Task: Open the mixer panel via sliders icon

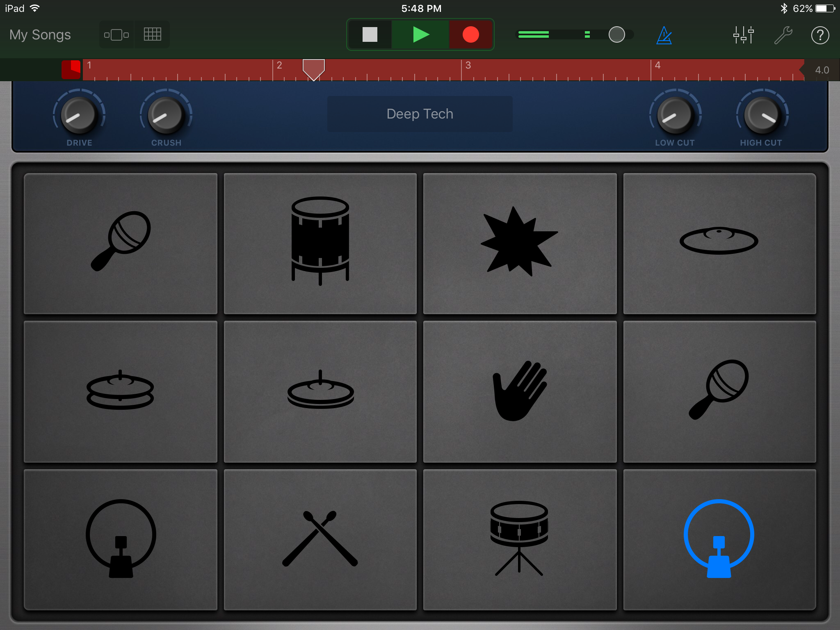Action: [x=742, y=34]
